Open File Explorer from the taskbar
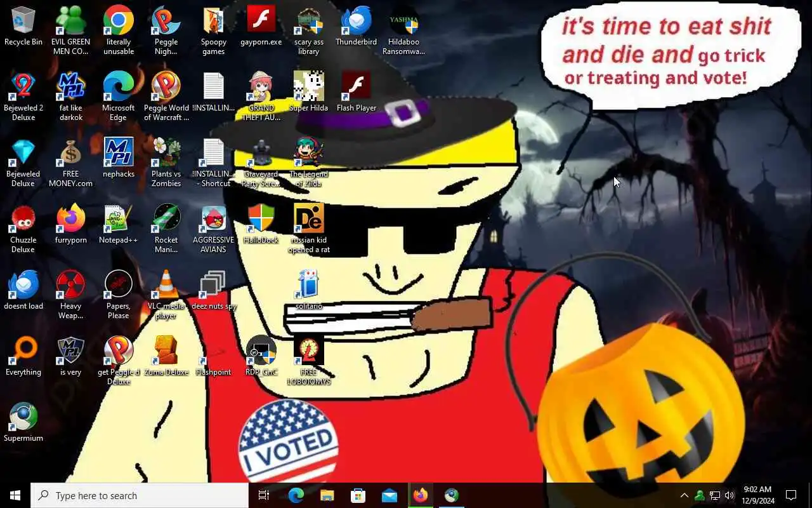 click(327, 495)
